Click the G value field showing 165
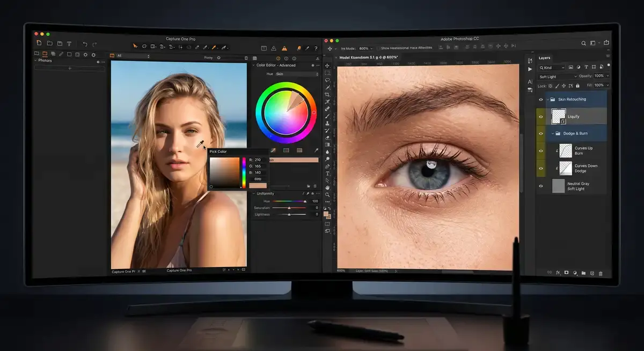 260,166
